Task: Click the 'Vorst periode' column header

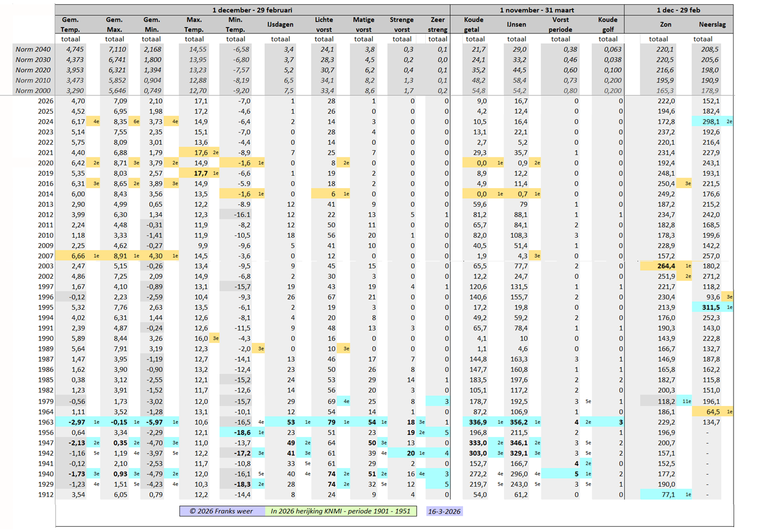Action: [x=561, y=25]
